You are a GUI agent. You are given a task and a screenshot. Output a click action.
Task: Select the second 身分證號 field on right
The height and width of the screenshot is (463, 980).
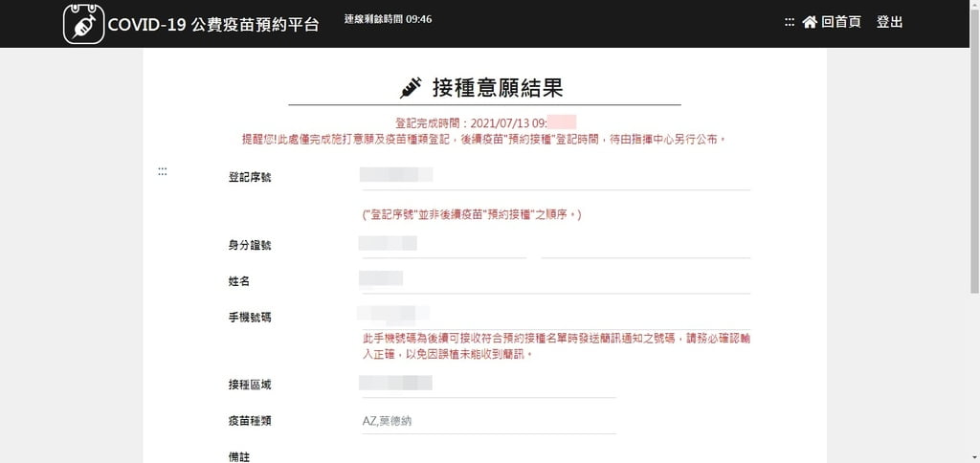point(645,245)
